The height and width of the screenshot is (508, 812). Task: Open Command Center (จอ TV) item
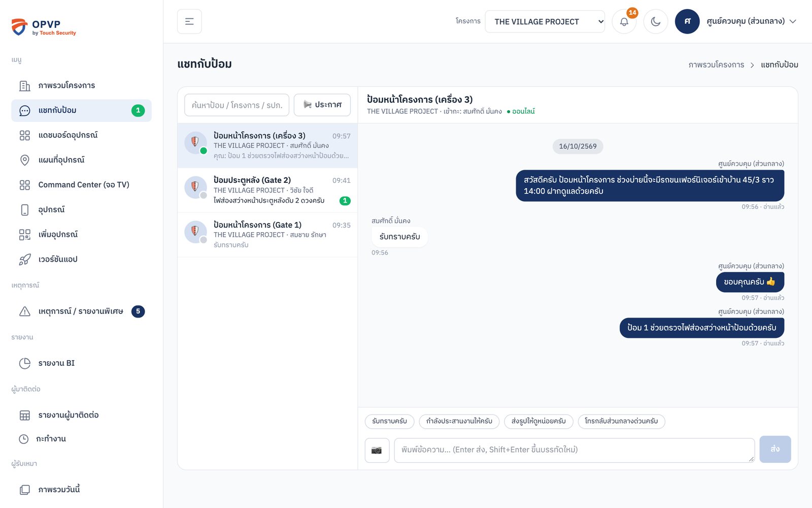[x=81, y=185]
